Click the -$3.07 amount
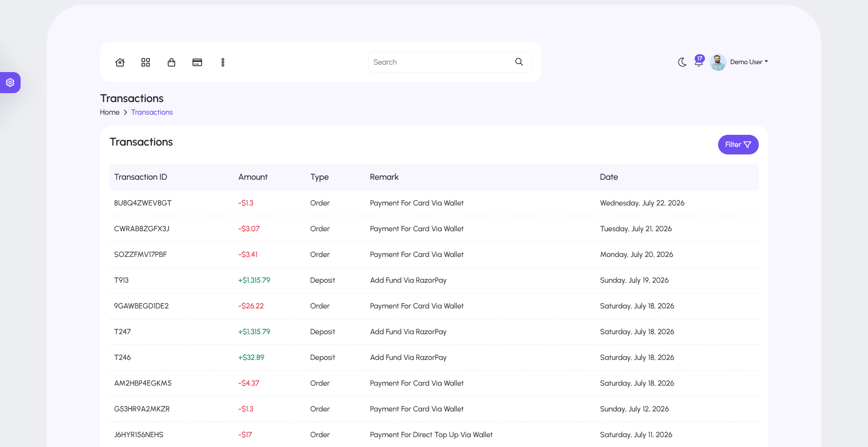The height and width of the screenshot is (447, 868). (249, 229)
